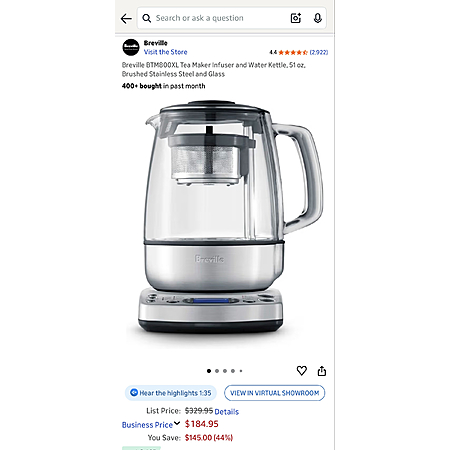Click View in Virtual Showroom button

(x=275, y=393)
